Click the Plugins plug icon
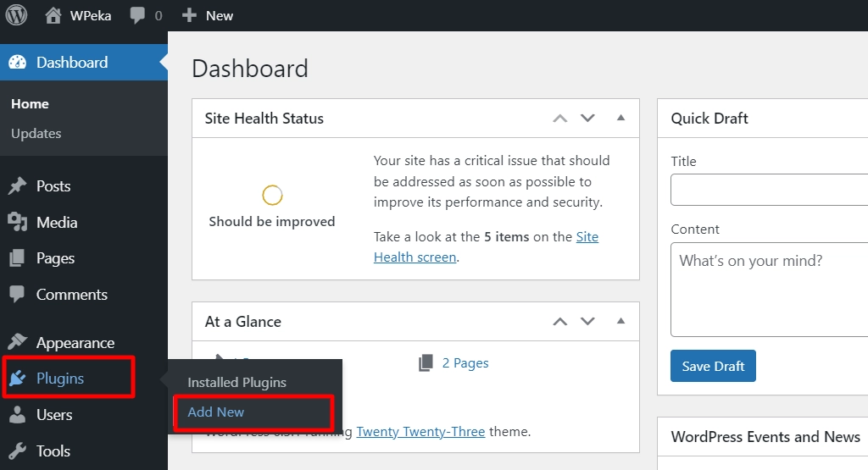Viewport: 868px width, 470px height. click(17, 379)
